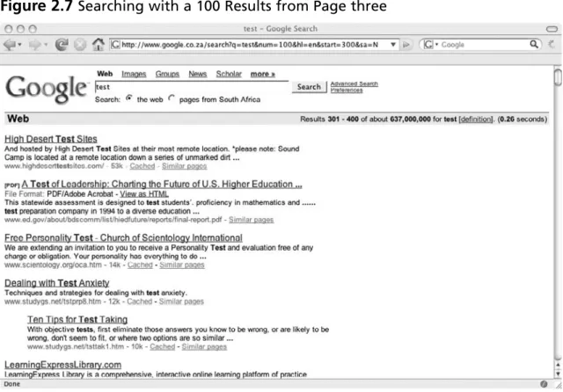The width and height of the screenshot is (563, 392).
Task: Click Cached link for studygs.net/tstprp8.htm
Action: pyautogui.click(x=139, y=301)
